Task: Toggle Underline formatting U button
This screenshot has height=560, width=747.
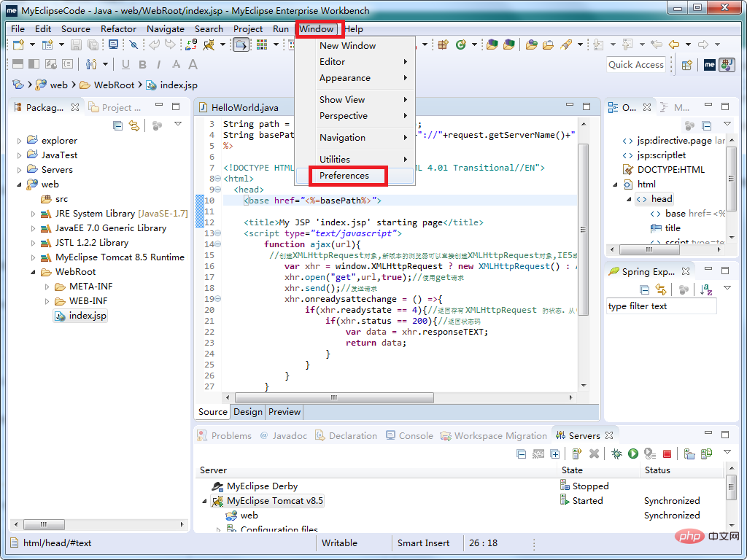Action: pyautogui.click(x=125, y=65)
